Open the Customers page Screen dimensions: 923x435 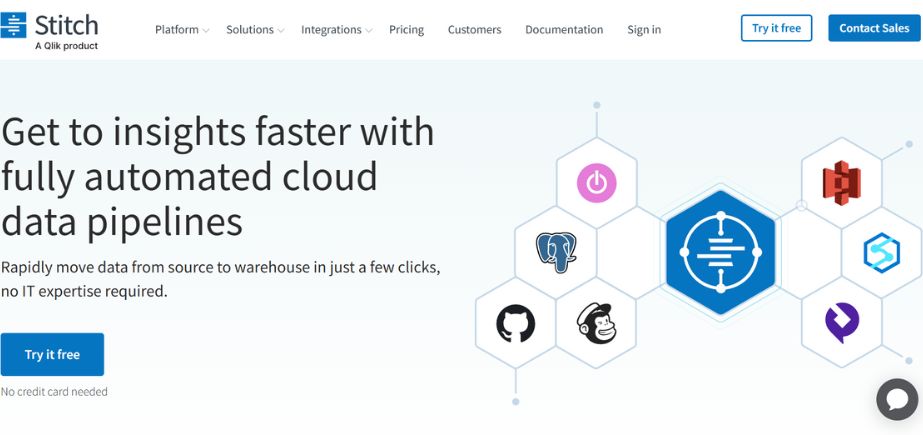coord(474,29)
